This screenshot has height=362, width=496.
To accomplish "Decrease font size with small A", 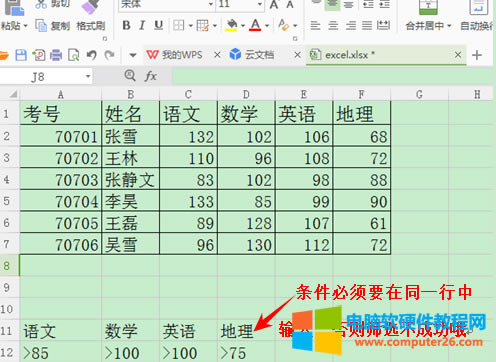I will point(290,4).
